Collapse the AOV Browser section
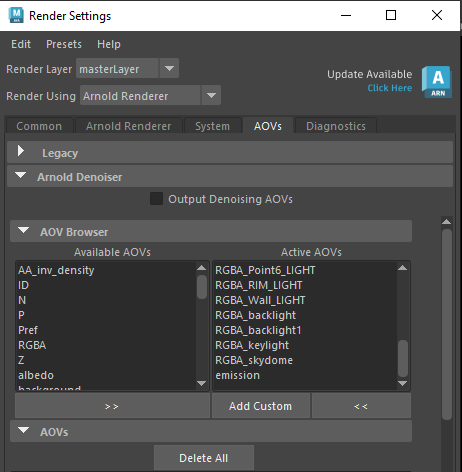The width and height of the screenshot is (462, 472). 24,230
